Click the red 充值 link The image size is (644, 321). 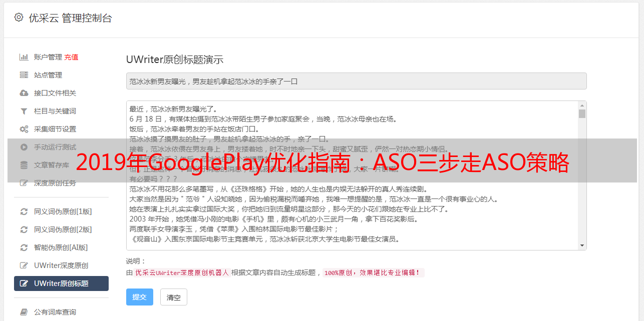71,57
